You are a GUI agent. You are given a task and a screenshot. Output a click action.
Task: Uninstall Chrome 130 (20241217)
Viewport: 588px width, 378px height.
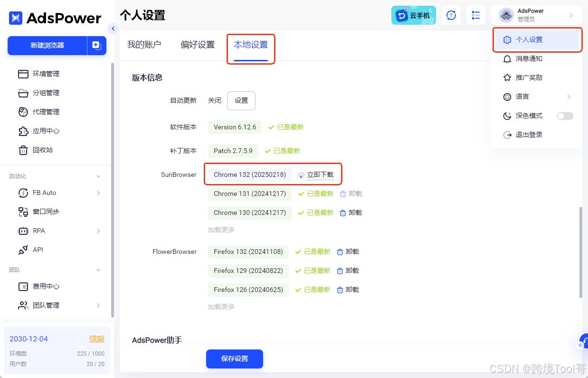(x=351, y=213)
